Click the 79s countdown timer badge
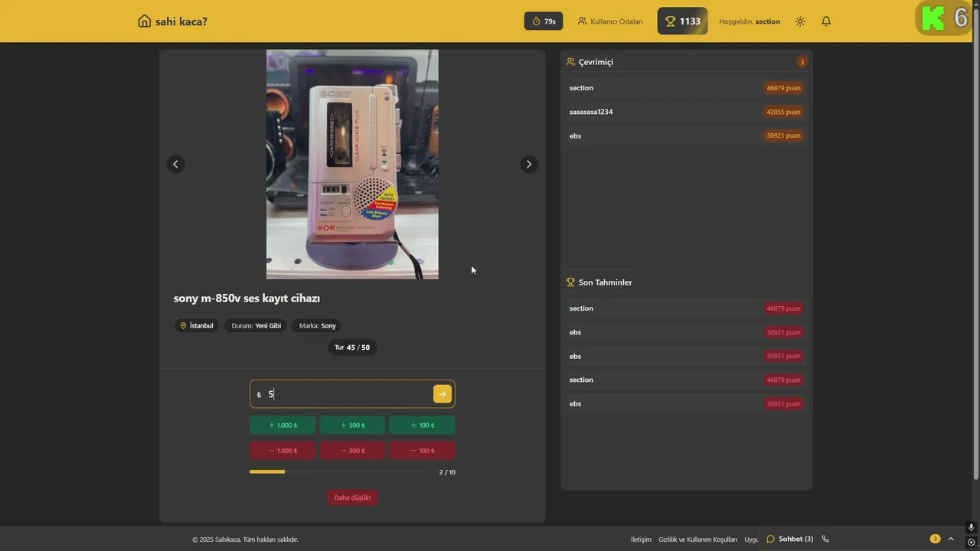980x551 pixels. [544, 21]
